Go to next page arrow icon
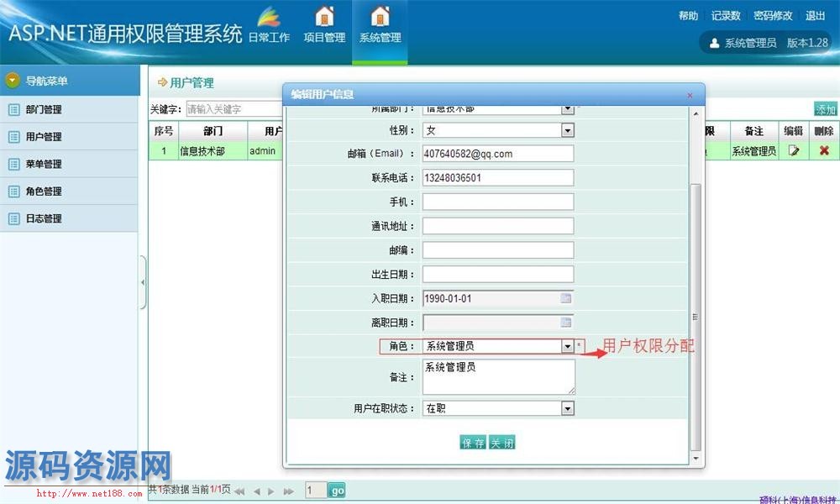 (x=271, y=491)
